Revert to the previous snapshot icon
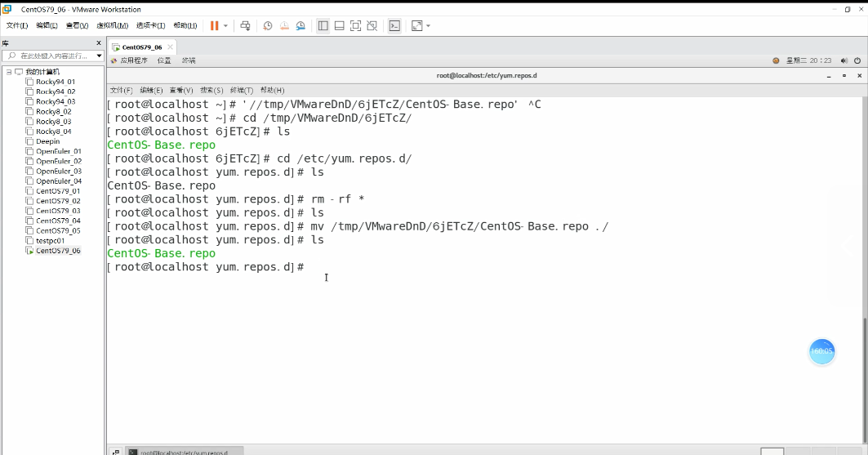The height and width of the screenshot is (455, 868). click(x=284, y=25)
